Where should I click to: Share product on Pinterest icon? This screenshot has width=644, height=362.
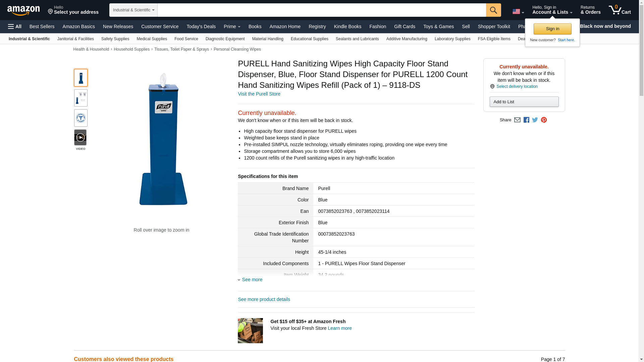click(544, 120)
